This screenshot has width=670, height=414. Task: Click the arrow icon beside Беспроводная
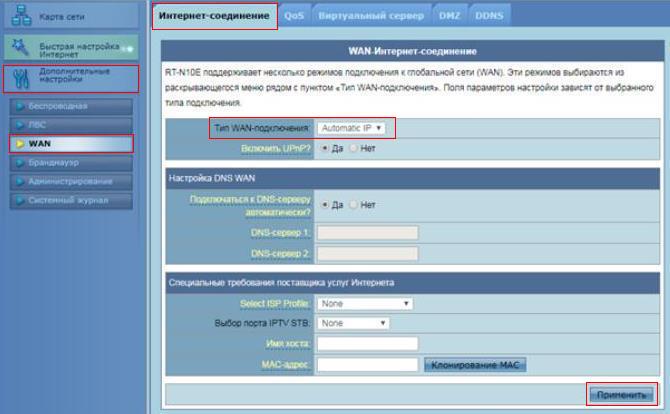pos(20,106)
